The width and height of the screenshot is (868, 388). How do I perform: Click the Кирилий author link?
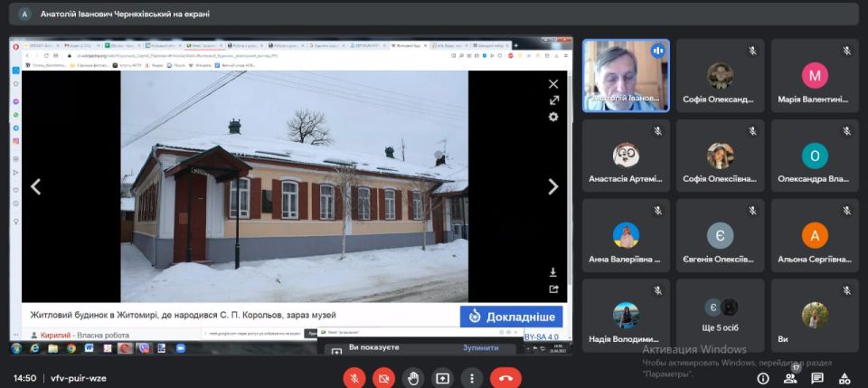[x=55, y=336]
